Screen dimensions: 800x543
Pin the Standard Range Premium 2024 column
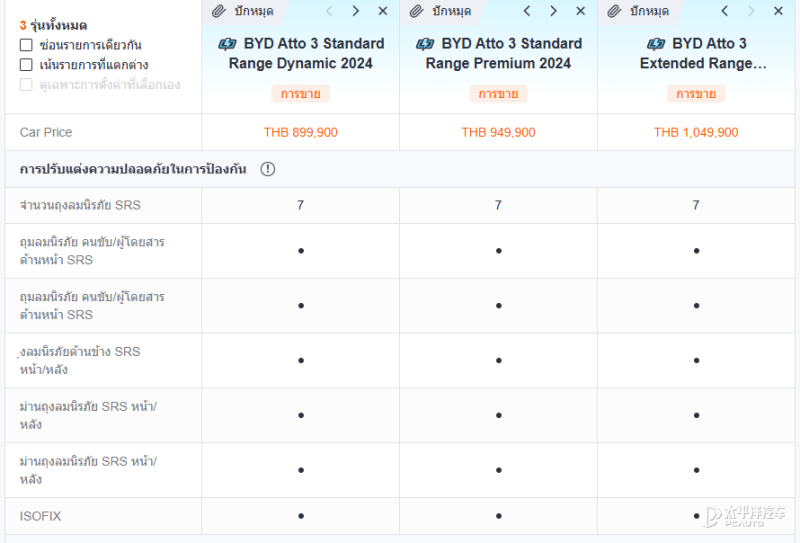pyautogui.click(x=441, y=11)
